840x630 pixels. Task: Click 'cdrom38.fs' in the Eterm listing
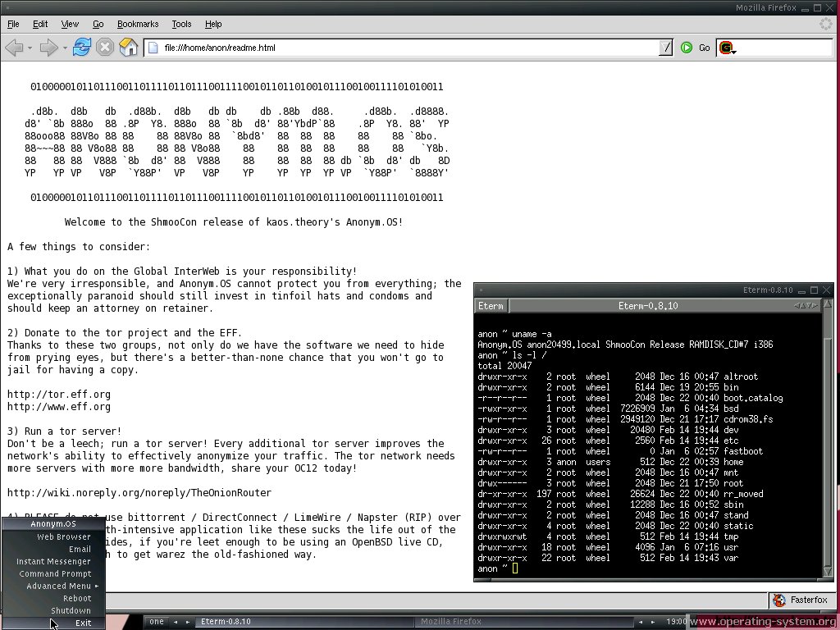coord(748,419)
